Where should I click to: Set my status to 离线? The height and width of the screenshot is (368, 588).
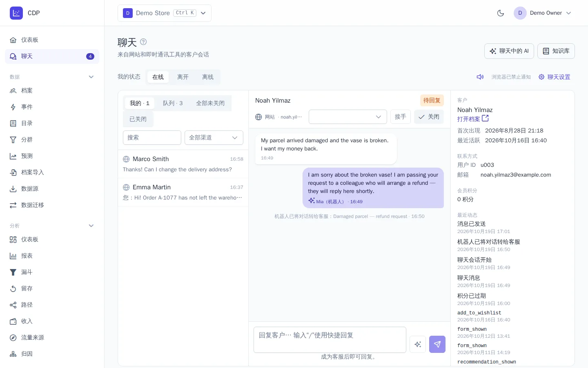(208, 77)
